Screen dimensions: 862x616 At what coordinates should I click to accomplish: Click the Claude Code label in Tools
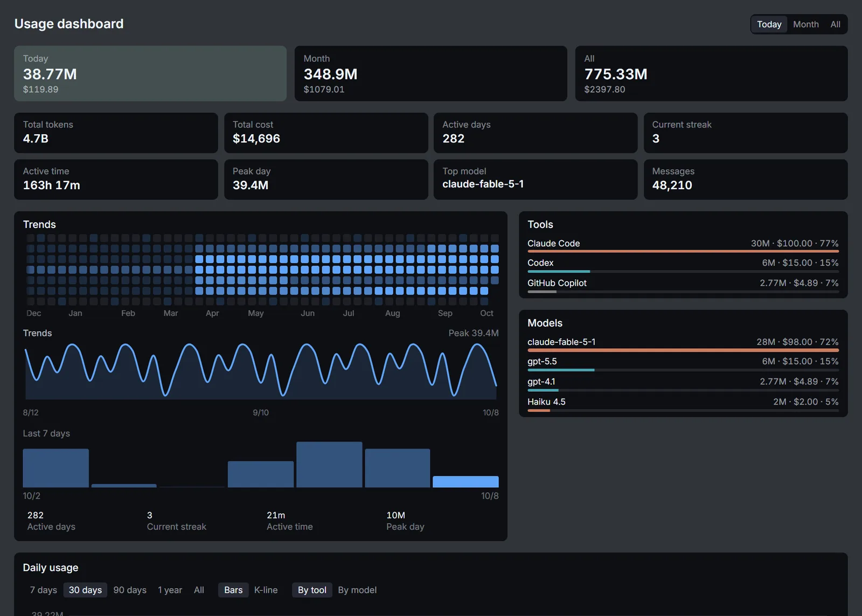553,244
